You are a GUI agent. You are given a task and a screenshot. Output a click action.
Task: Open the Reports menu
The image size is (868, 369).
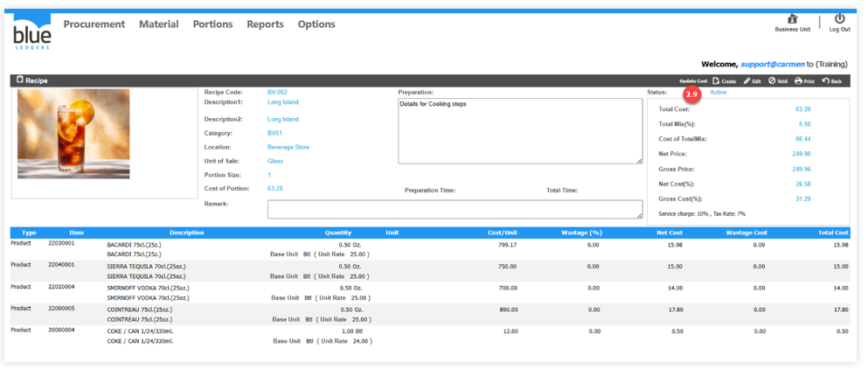(x=264, y=24)
